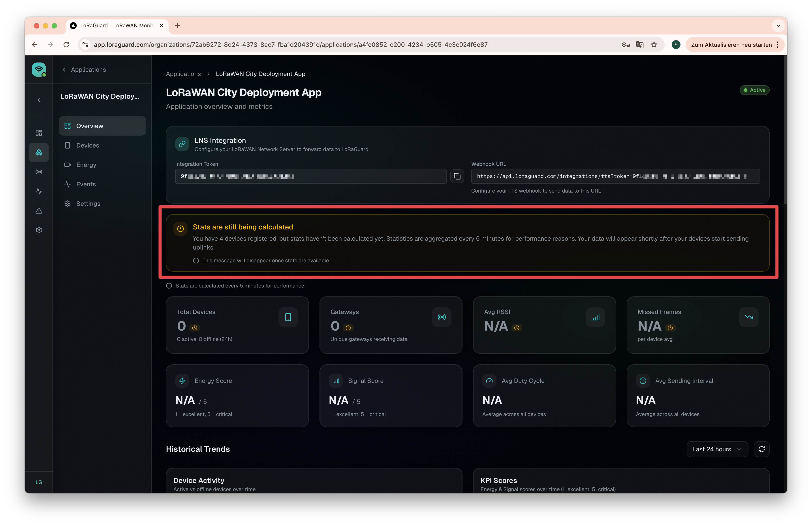Switch to the Energy section
The image size is (812, 526).
click(x=86, y=165)
